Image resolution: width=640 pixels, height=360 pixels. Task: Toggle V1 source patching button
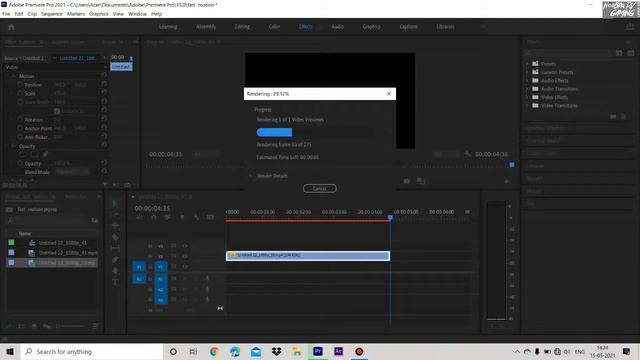point(139,267)
